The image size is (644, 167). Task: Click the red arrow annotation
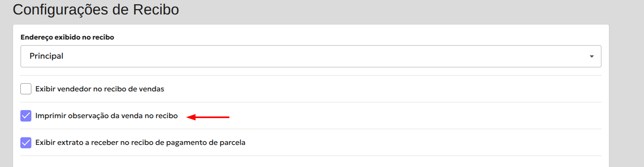click(208, 117)
